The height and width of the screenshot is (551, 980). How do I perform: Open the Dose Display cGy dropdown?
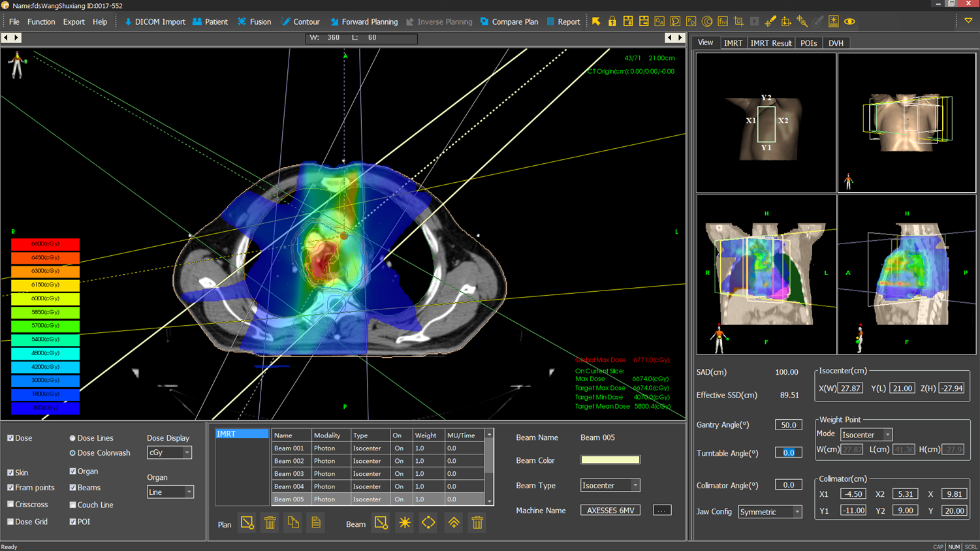point(169,452)
